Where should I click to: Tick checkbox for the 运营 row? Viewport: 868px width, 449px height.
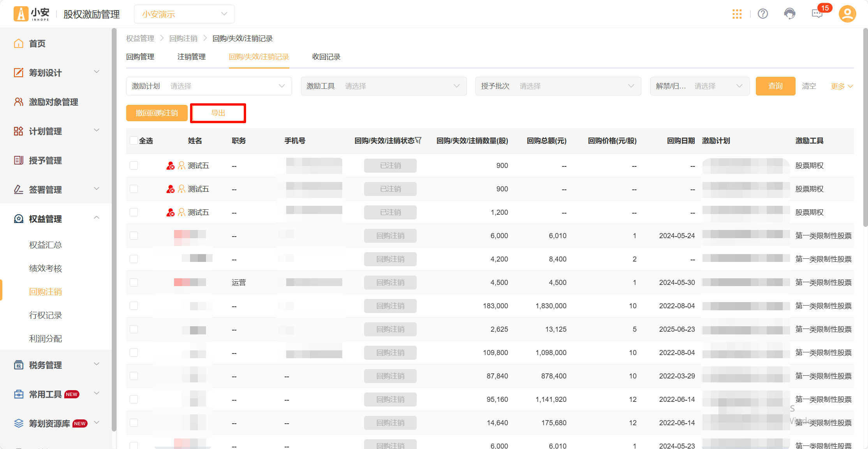[134, 283]
